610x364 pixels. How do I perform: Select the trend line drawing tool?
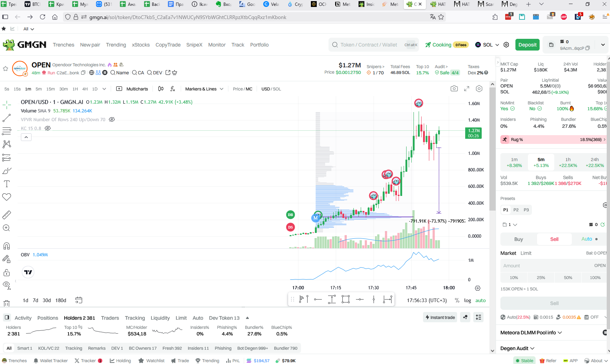tap(7, 118)
